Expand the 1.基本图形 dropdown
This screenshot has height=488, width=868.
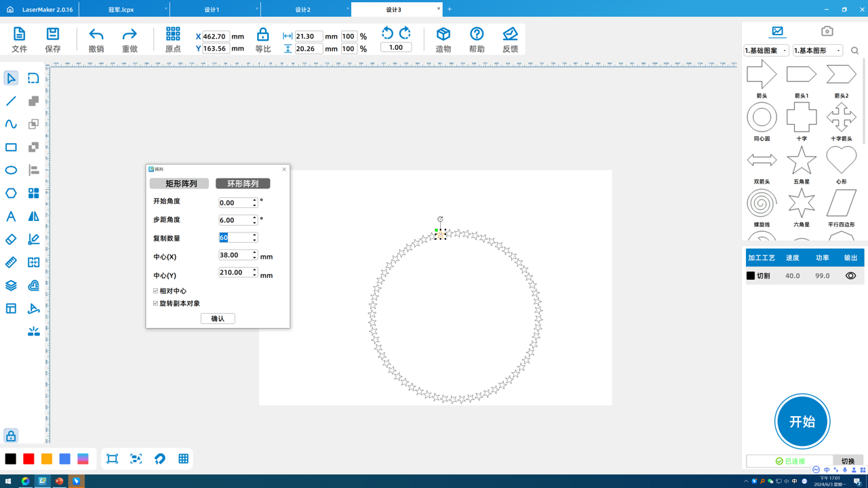click(x=818, y=51)
